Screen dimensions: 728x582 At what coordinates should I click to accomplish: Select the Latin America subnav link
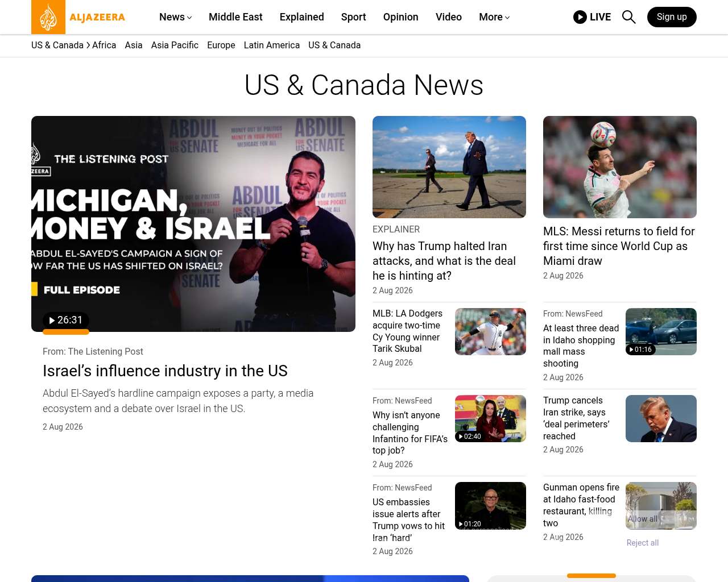(x=272, y=45)
